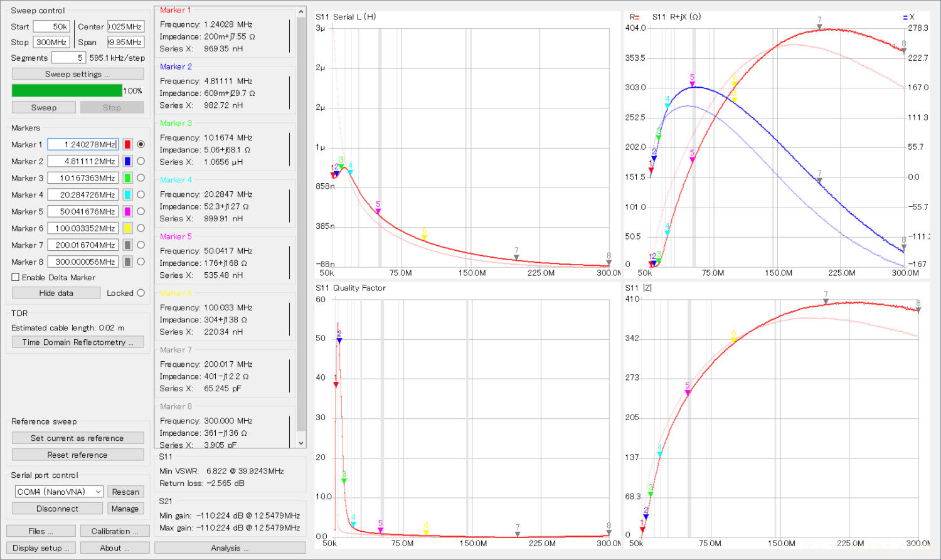
Task: Click the yellow Marker 6 color swatch
Action: 127,228
